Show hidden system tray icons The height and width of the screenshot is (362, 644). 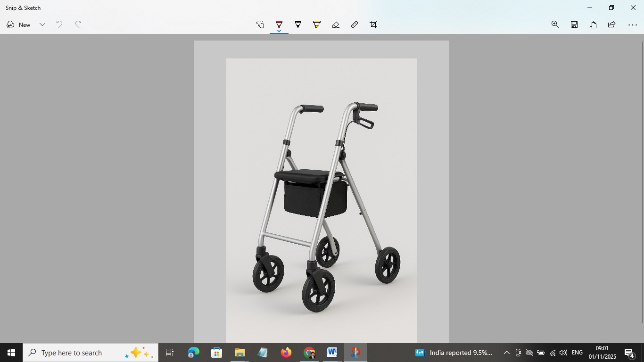pyautogui.click(x=507, y=353)
